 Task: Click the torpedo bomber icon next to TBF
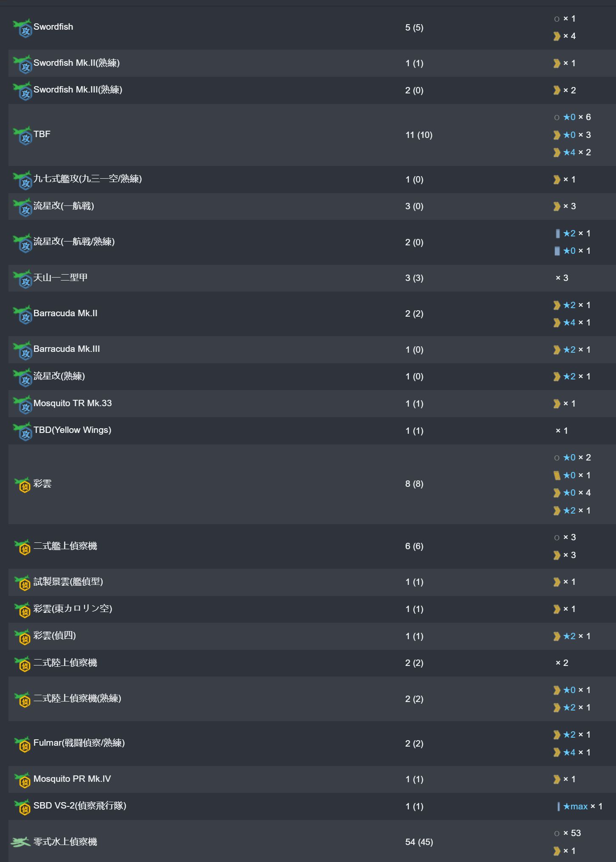(22, 135)
